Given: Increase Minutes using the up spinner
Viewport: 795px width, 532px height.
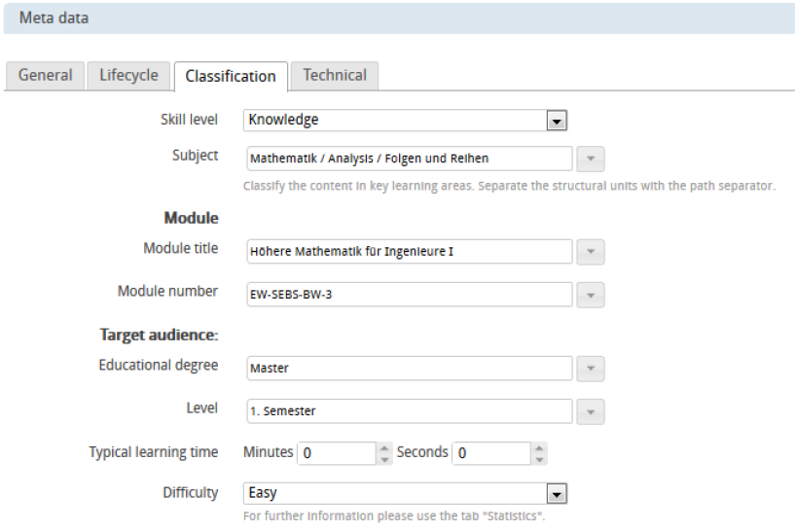Looking at the screenshot, I should pyautogui.click(x=384, y=448).
